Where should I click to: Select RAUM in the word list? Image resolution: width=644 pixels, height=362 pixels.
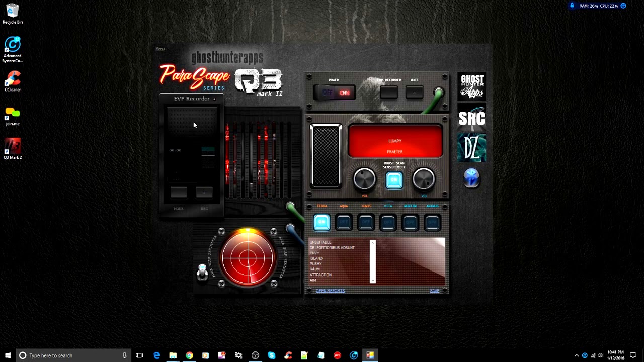314,269
